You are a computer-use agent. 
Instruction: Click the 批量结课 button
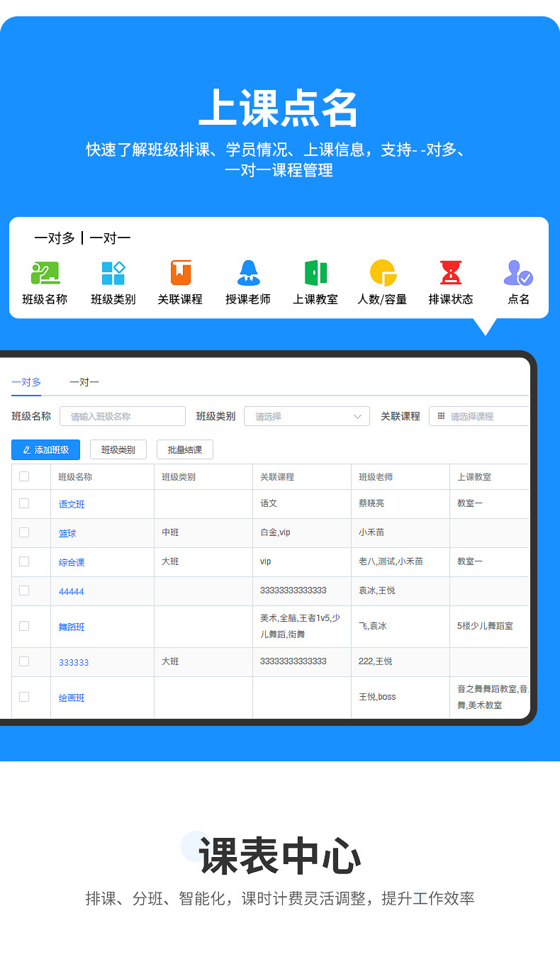tap(184, 449)
